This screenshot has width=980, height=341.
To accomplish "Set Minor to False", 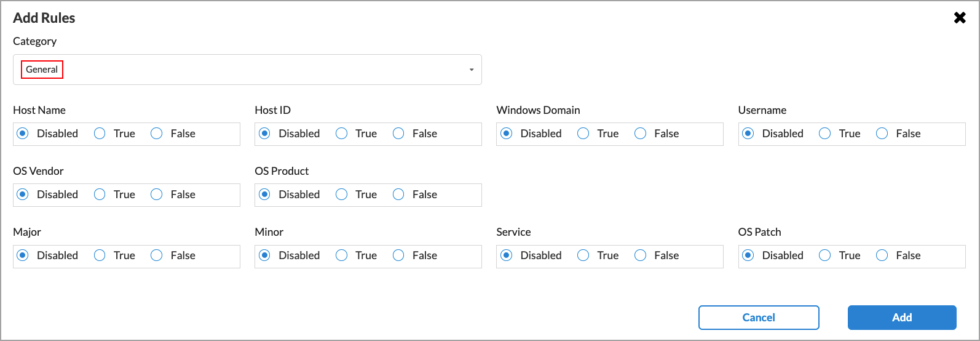I will (398, 255).
